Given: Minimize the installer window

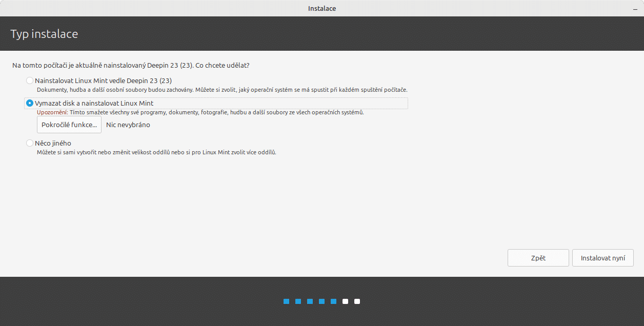Looking at the screenshot, I should click(x=635, y=8).
